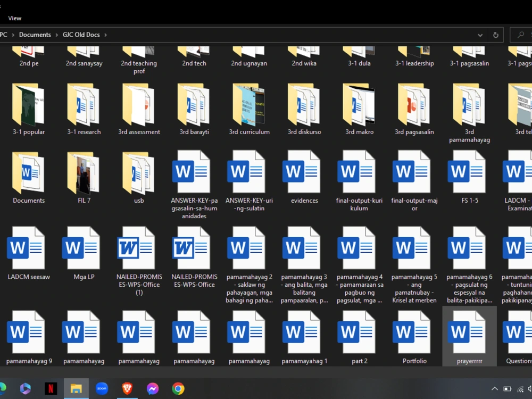Screen dimensions: 532x399
Task: Select pamamahayag 2 - saklaw ng pahayagan
Action: (249, 265)
